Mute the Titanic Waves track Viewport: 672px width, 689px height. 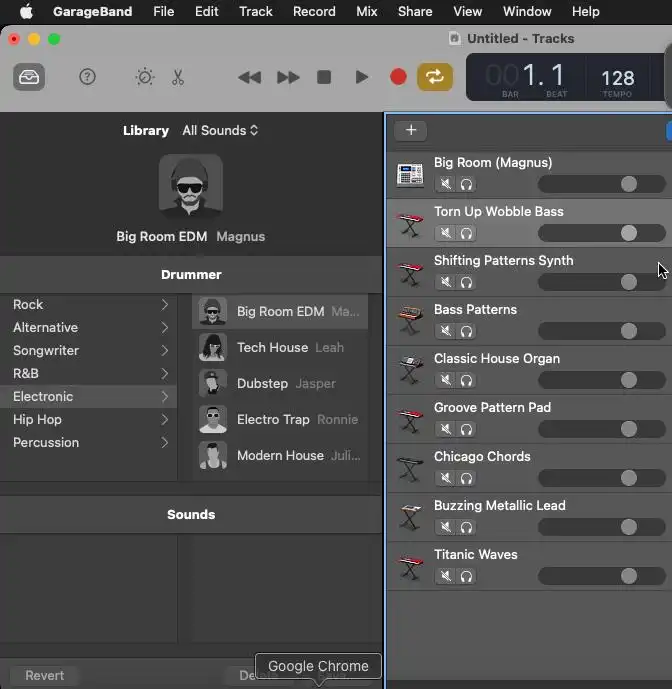(445, 576)
